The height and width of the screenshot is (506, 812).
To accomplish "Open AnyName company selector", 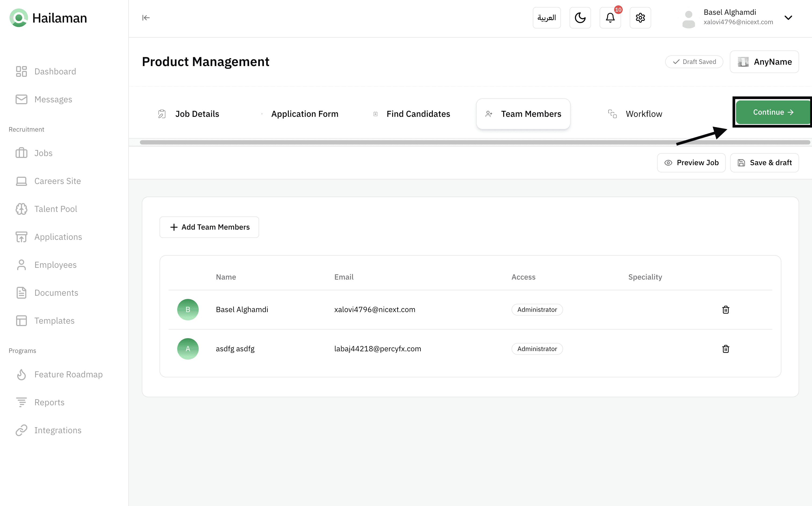I will coord(764,62).
